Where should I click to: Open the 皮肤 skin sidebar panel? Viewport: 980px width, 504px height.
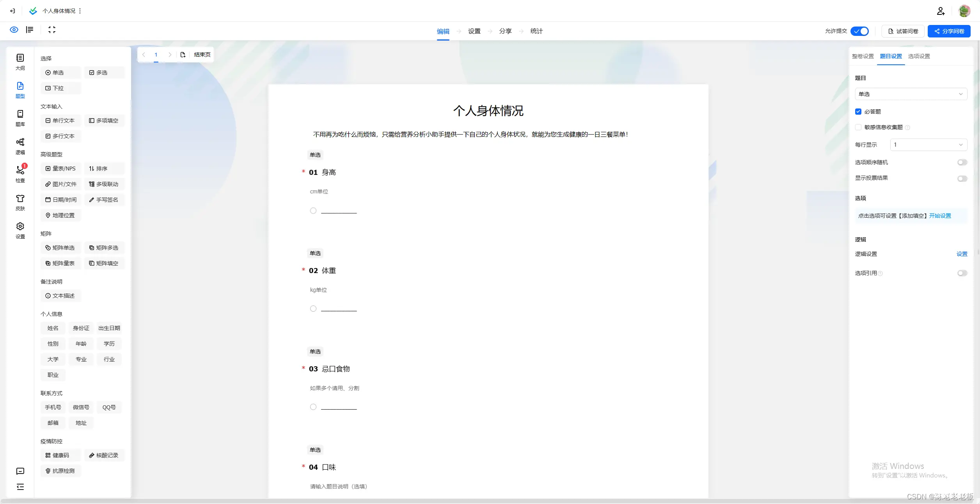20,202
